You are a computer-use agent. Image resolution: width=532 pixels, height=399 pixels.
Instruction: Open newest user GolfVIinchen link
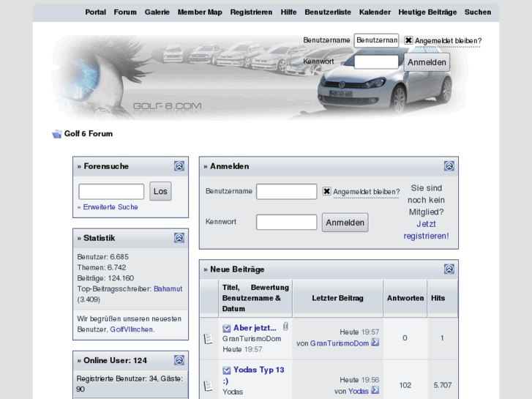(131, 329)
